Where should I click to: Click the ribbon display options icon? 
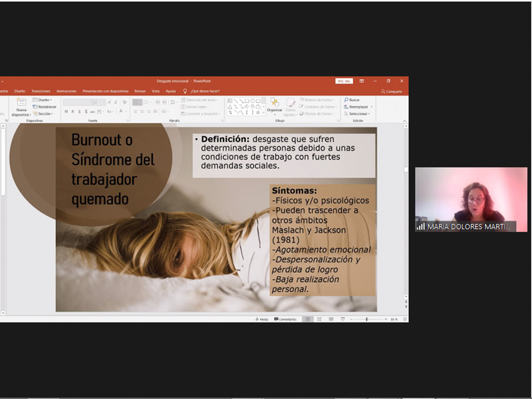pyautogui.click(x=362, y=81)
